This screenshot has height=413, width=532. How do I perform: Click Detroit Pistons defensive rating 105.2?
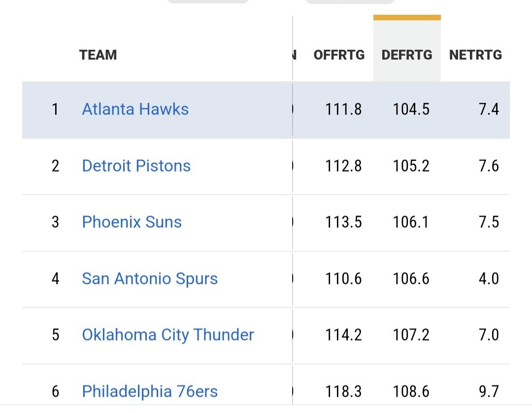411,166
